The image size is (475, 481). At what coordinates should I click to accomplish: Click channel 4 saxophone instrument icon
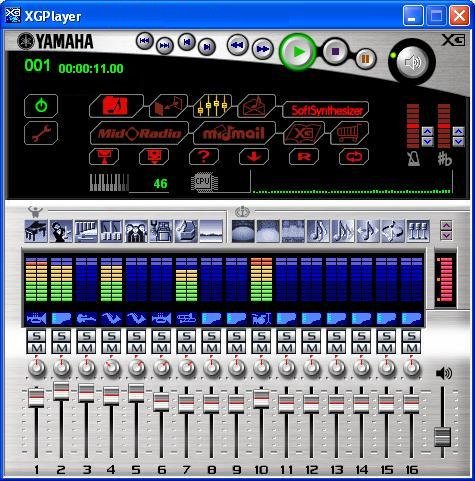[111, 319]
